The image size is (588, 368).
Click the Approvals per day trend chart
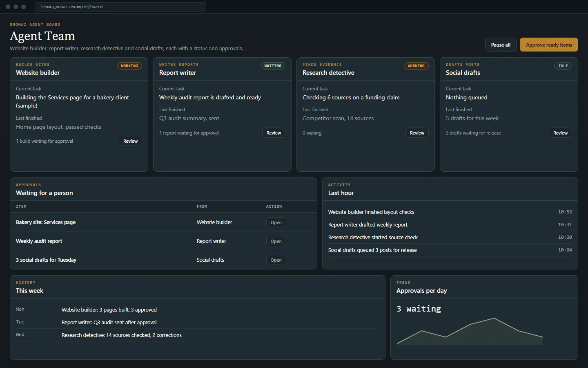470,331
